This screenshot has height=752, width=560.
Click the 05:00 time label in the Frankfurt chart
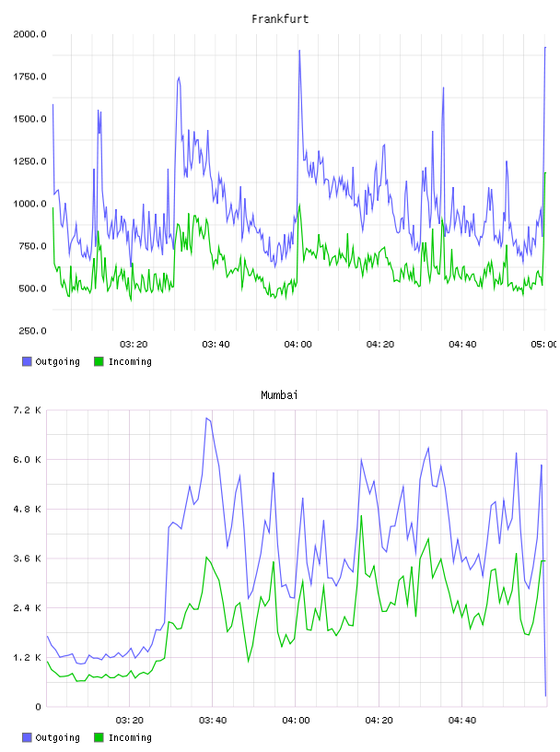click(x=544, y=345)
